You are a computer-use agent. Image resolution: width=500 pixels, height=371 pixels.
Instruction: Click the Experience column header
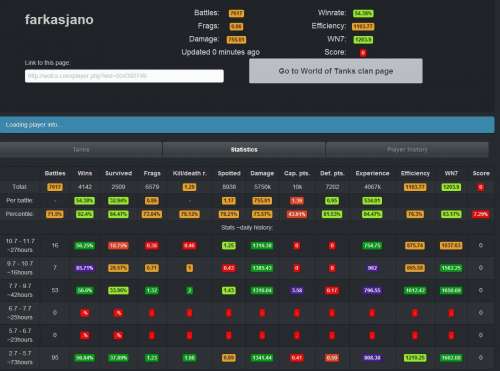click(x=372, y=173)
